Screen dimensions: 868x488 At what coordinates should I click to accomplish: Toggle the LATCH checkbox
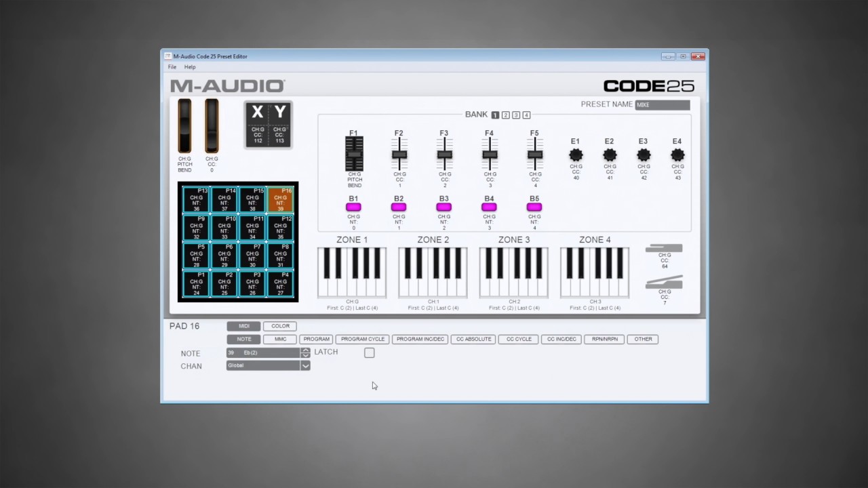(369, 352)
